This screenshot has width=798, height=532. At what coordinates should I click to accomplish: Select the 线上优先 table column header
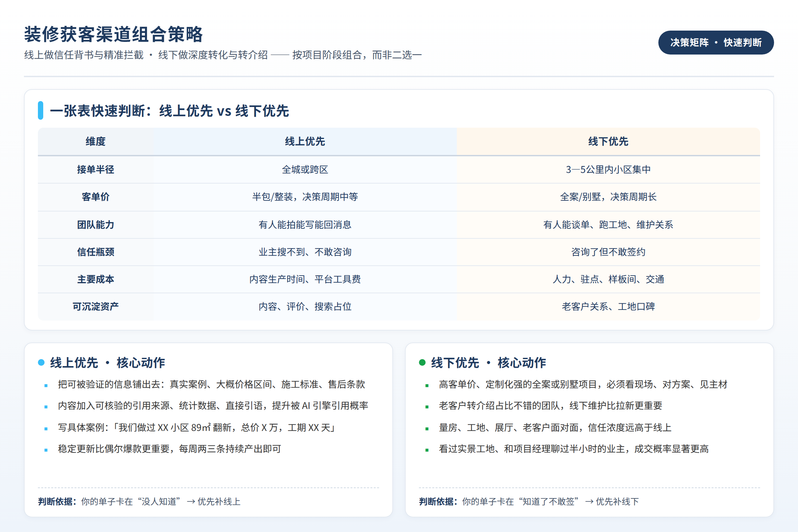(305, 142)
